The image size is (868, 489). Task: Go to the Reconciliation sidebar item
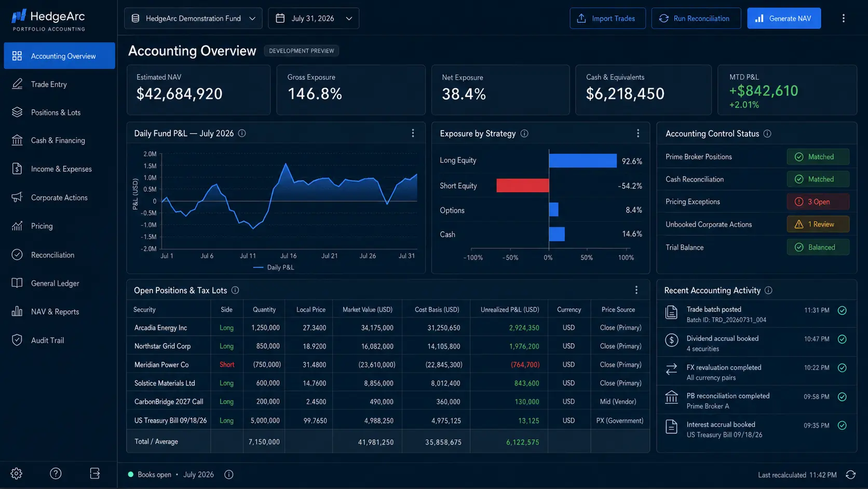[x=59, y=255]
